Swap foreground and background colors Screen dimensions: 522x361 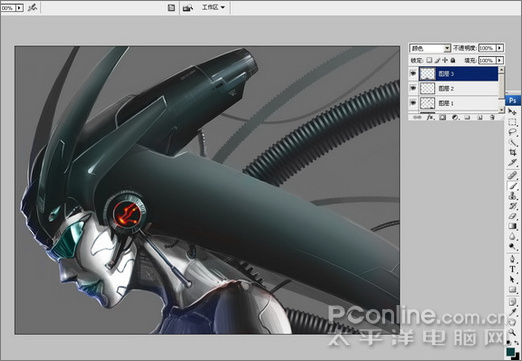pos(517,342)
